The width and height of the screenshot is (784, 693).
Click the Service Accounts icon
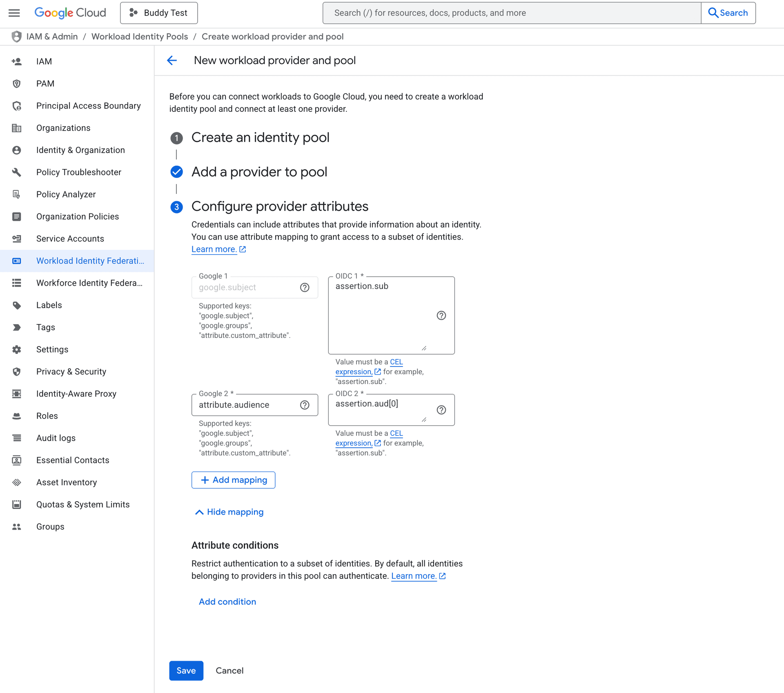[17, 239]
